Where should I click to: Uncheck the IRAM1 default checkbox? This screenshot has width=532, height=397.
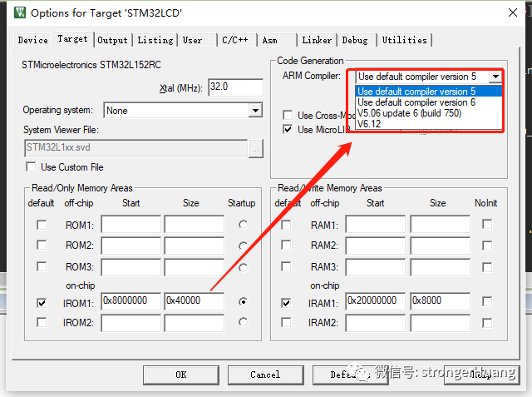click(286, 303)
